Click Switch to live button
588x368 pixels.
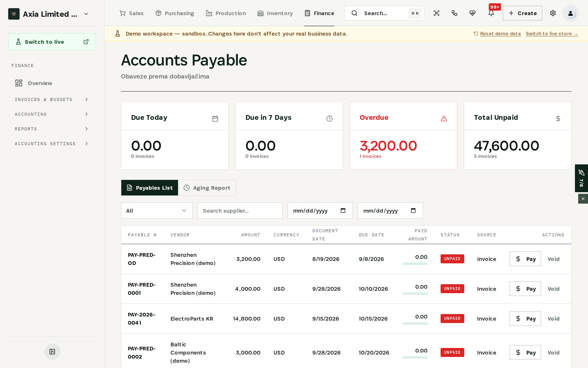click(52, 42)
